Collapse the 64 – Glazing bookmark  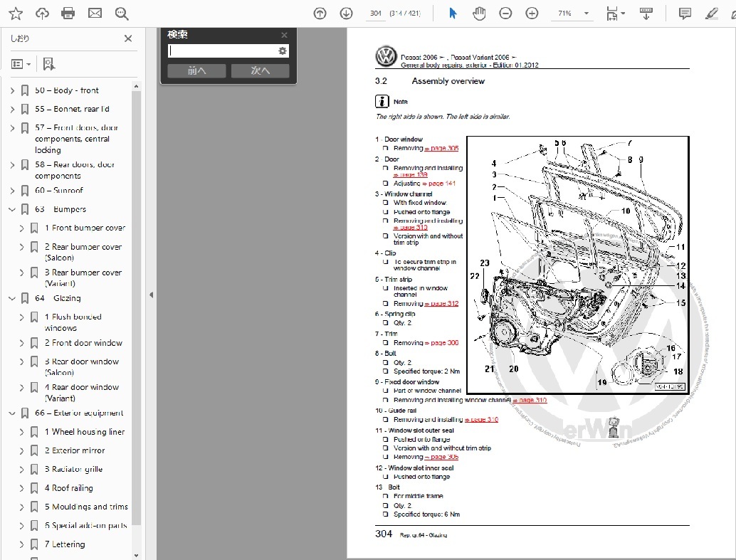[x=13, y=298]
